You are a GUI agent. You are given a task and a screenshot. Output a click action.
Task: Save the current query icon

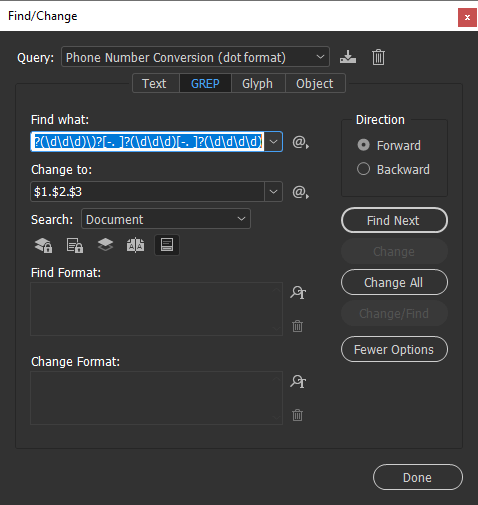tap(348, 57)
